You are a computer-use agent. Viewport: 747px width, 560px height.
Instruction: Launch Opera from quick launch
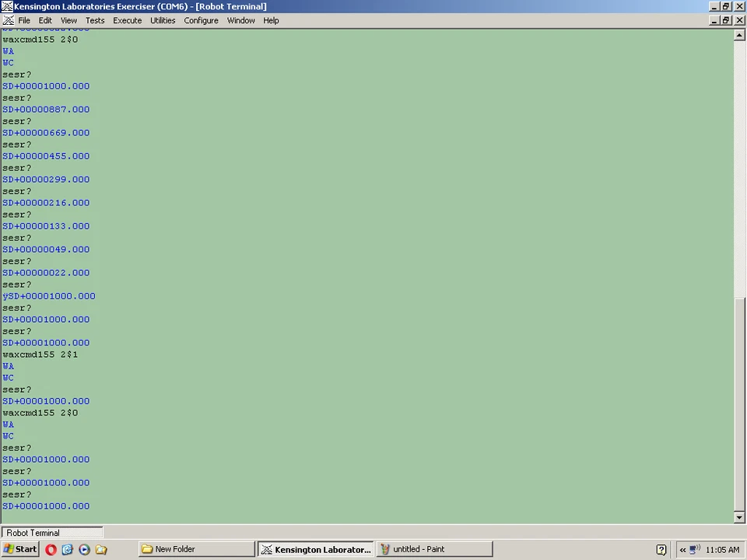coord(51,550)
